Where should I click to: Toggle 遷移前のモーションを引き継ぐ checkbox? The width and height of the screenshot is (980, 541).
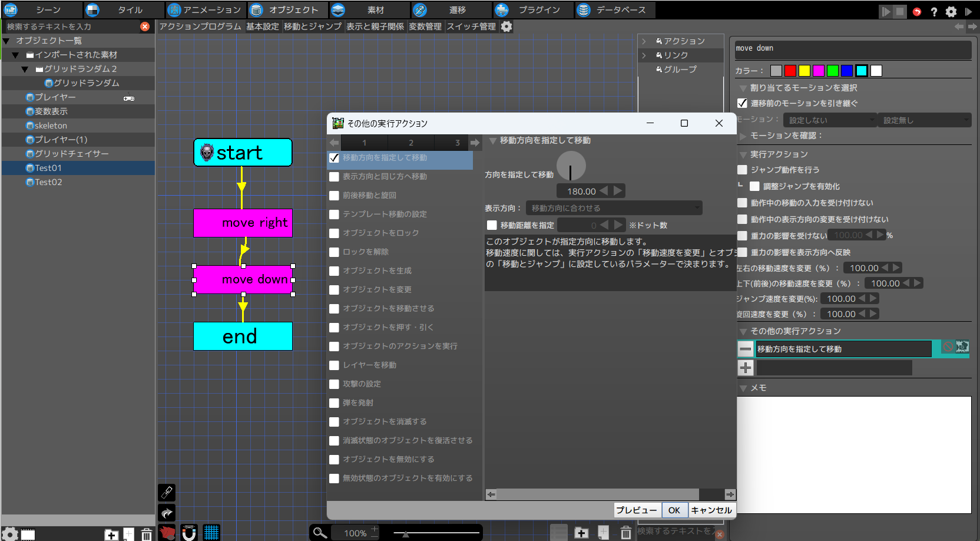click(x=742, y=103)
